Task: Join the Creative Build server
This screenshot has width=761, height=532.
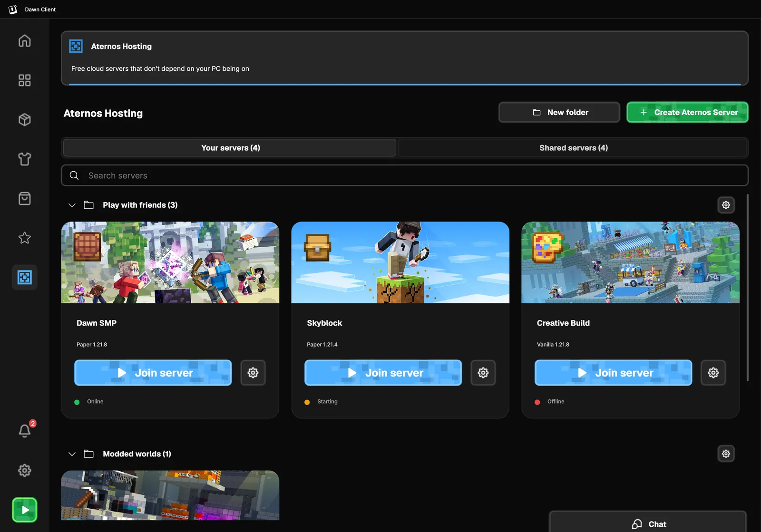Action: click(614, 373)
